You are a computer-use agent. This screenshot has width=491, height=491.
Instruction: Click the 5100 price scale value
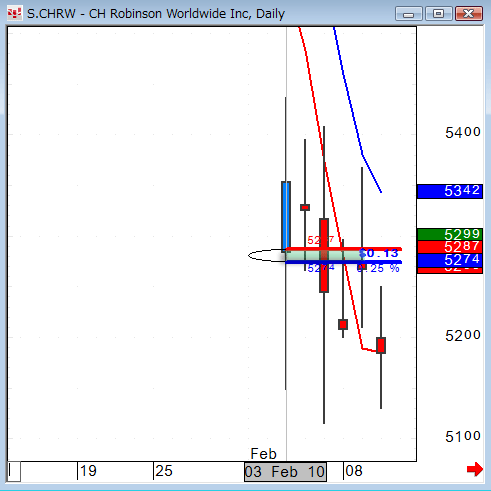click(x=463, y=436)
